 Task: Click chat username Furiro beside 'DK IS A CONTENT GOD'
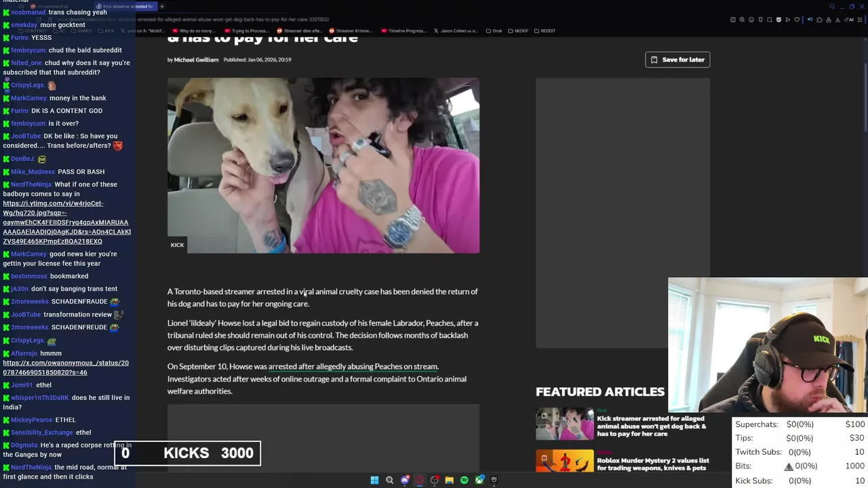20,111
